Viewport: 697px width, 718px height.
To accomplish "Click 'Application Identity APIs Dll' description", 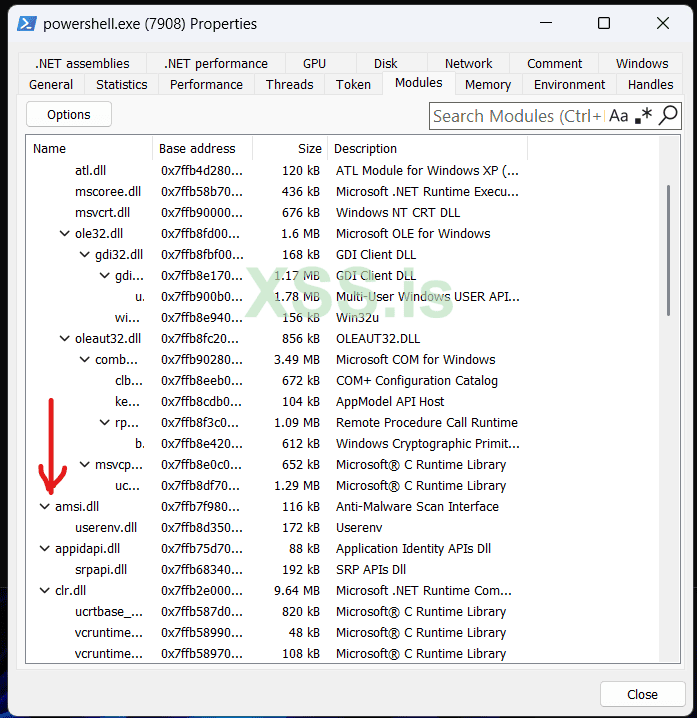I will click(x=413, y=549).
